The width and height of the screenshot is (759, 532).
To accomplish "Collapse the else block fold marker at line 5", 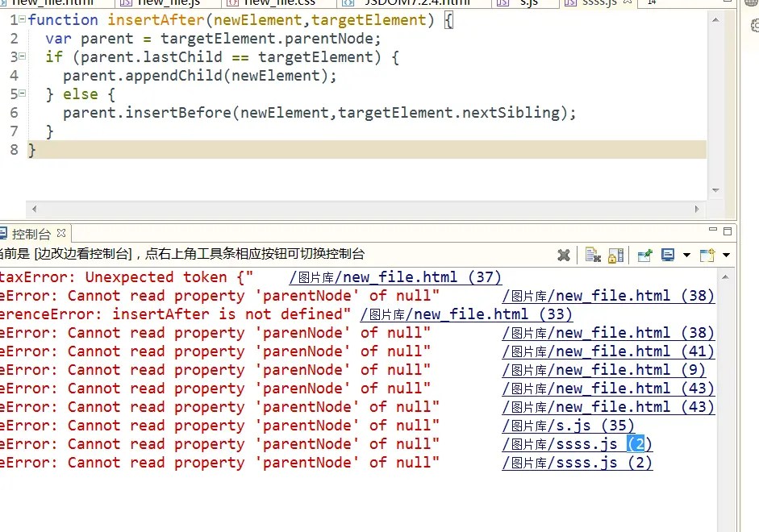I will (x=22, y=94).
